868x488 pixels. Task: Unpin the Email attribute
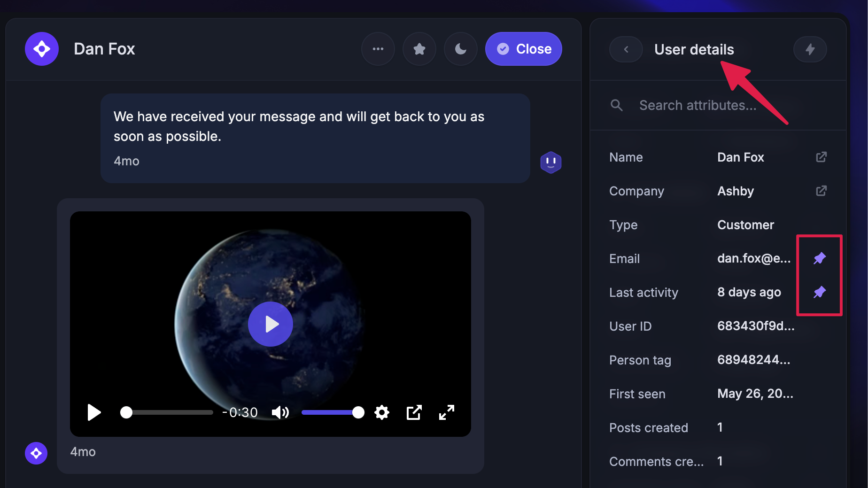click(x=819, y=258)
